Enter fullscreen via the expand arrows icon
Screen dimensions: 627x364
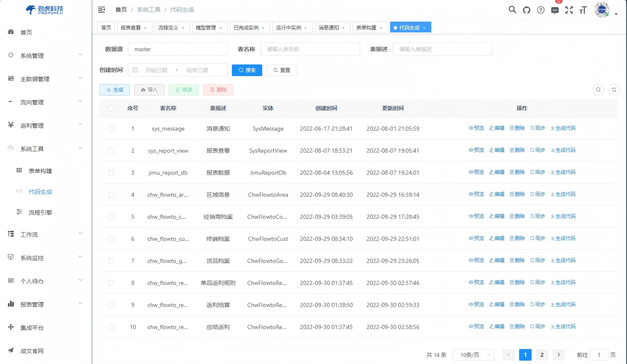click(x=569, y=10)
